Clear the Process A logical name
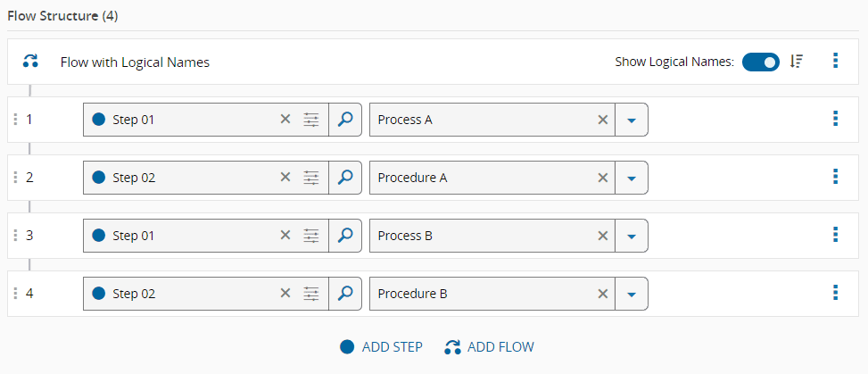Viewport: 868px width, 374px height. (x=603, y=120)
